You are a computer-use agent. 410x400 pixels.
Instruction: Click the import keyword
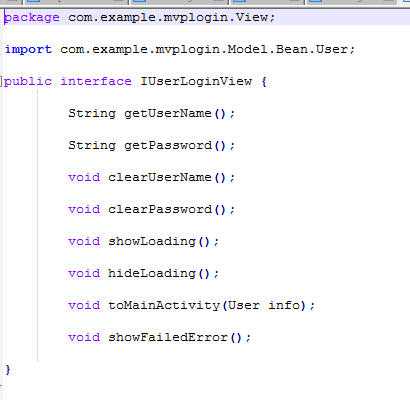click(x=29, y=49)
